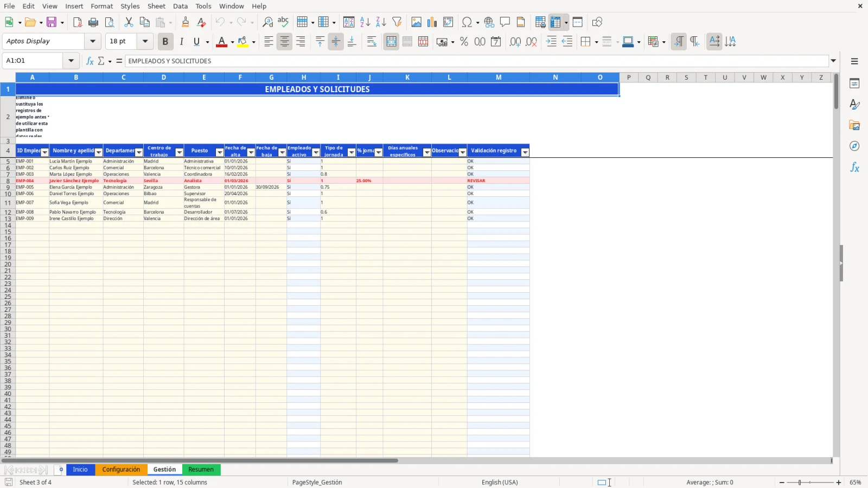The width and height of the screenshot is (868, 488).
Task: Align text right
Action: 301,42
